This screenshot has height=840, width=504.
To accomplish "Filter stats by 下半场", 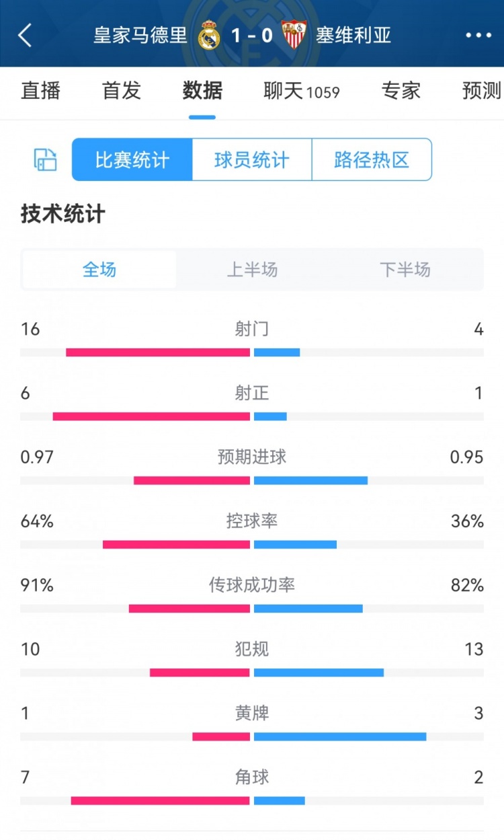I will click(x=405, y=270).
